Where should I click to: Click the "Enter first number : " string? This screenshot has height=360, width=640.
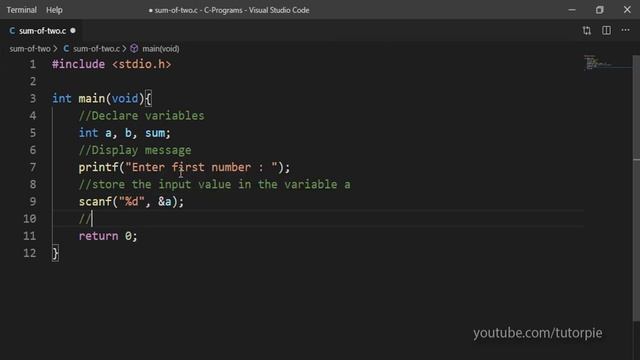(202, 167)
